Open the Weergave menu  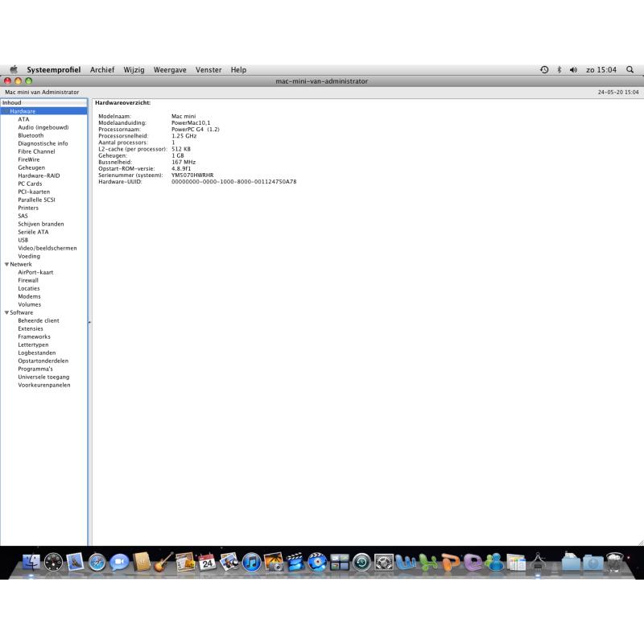click(170, 70)
